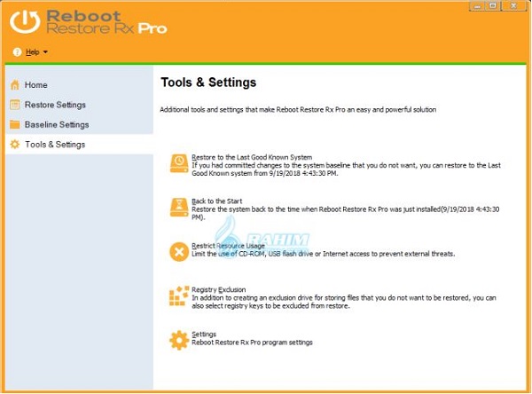
Task: Open the Registry Exclusion link
Action: [x=218, y=289]
